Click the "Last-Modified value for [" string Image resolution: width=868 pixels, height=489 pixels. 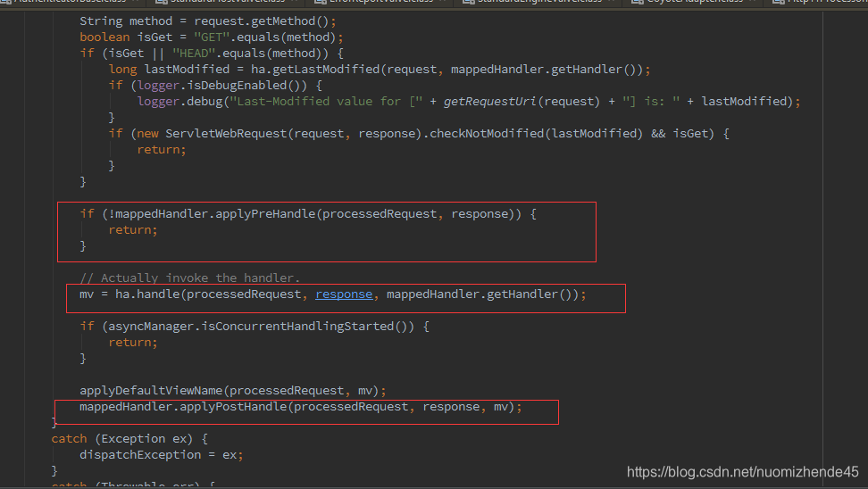point(326,101)
